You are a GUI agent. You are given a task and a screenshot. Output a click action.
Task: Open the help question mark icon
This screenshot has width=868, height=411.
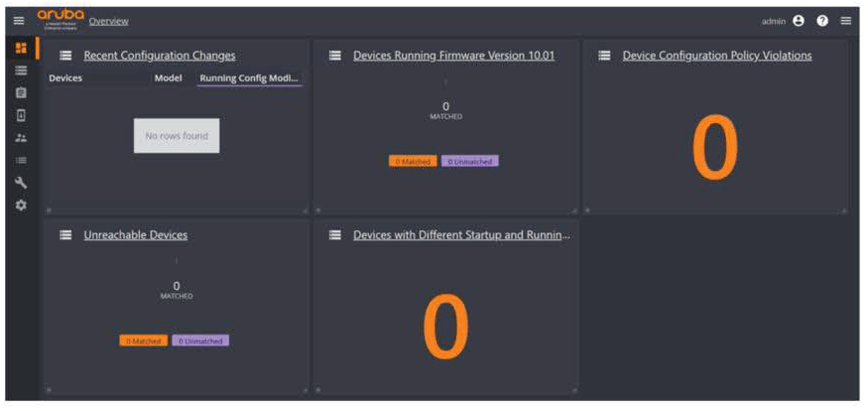[822, 21]
